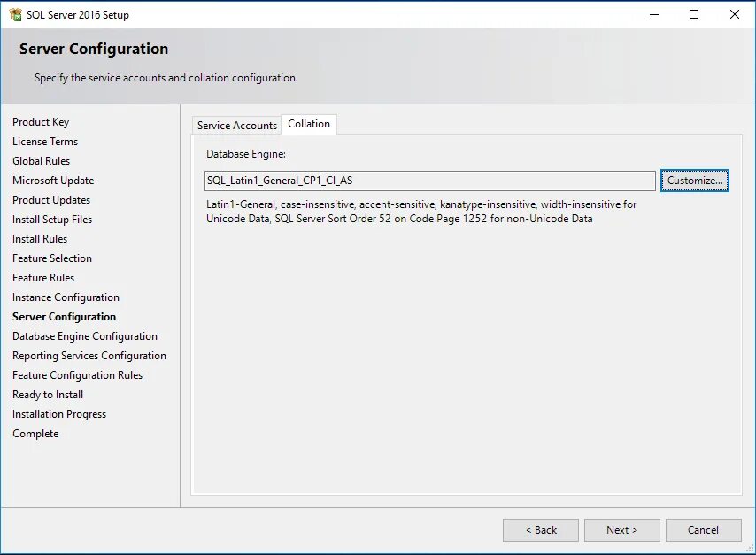Open the Customize collation dialog

click(694, 181)
